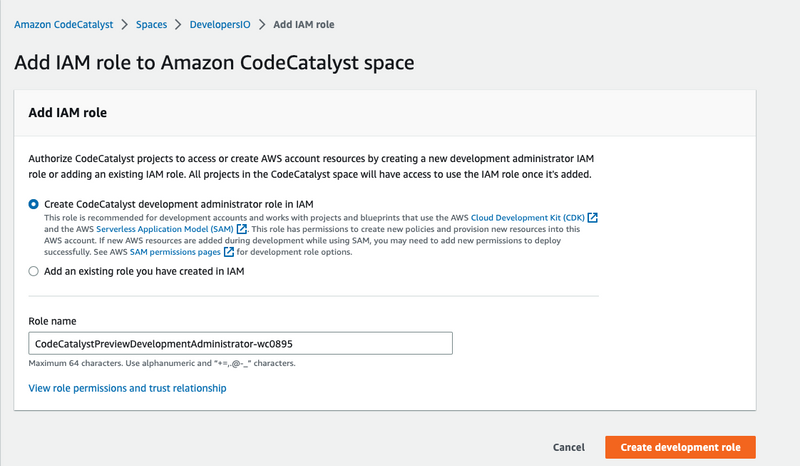This screenshot has width=800, height=466.
Task: Select Create CodeCatalyst development administrator role option
Action: [x=34, y=203]
